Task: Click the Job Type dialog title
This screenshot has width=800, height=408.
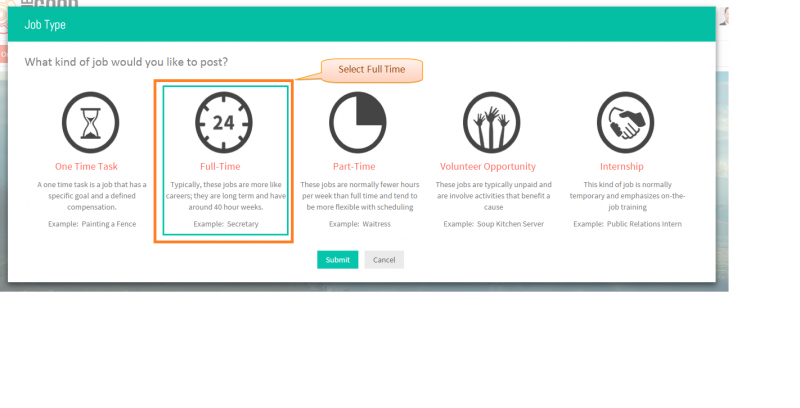Action: [45, 24]
